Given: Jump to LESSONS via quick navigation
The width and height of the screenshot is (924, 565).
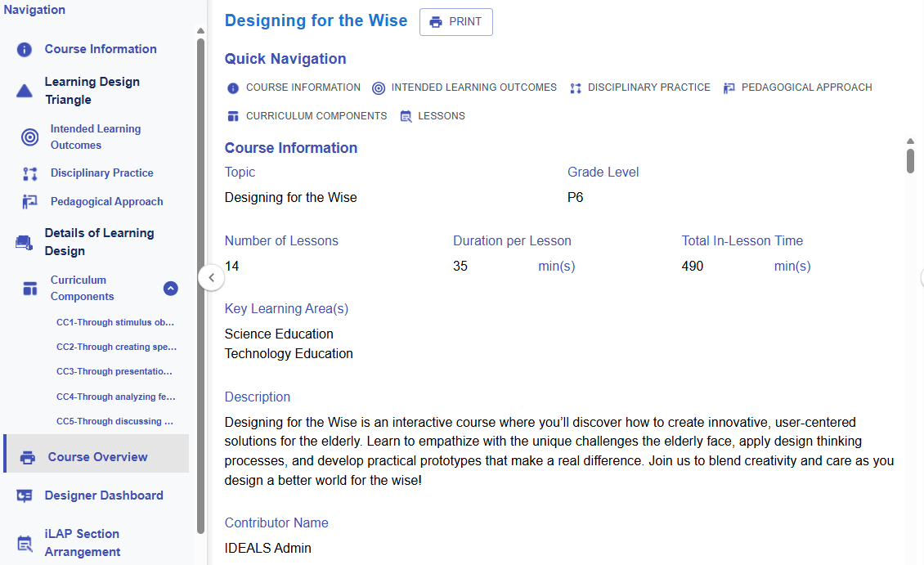Looking at the screenshot, I should 433,116.
